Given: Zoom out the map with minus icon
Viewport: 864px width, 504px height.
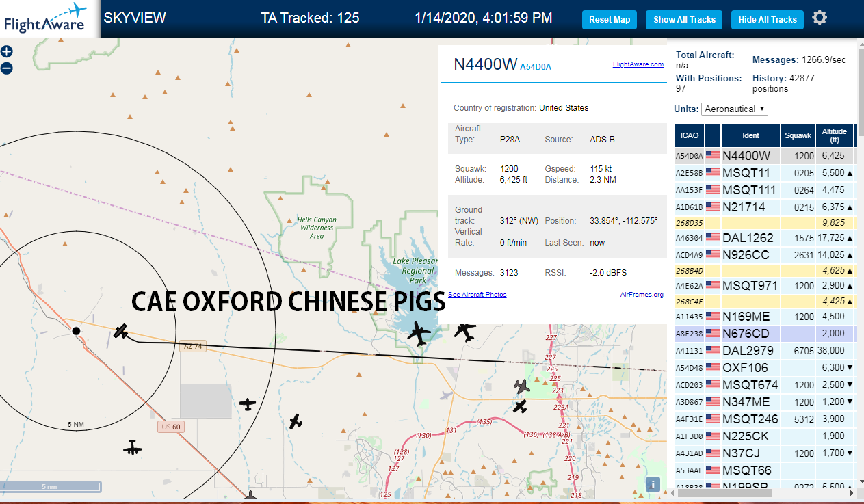Looking at the screenshot, I should (7, 68).
